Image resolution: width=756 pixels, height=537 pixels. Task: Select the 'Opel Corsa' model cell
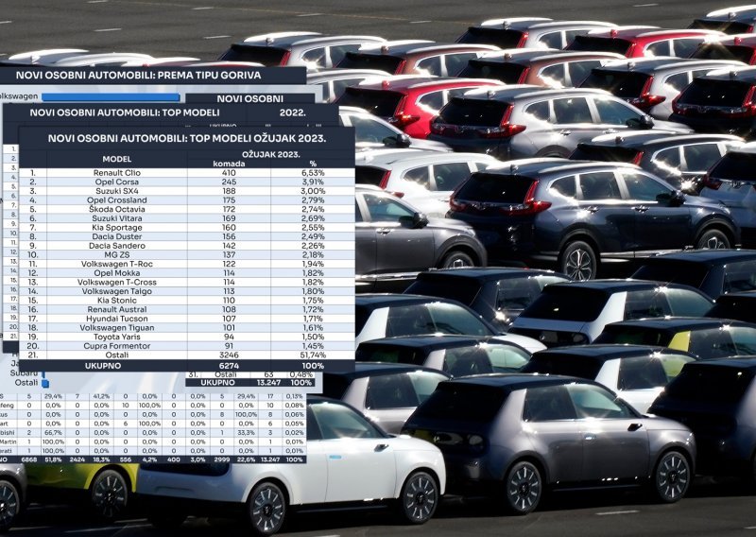pos(116,182)
